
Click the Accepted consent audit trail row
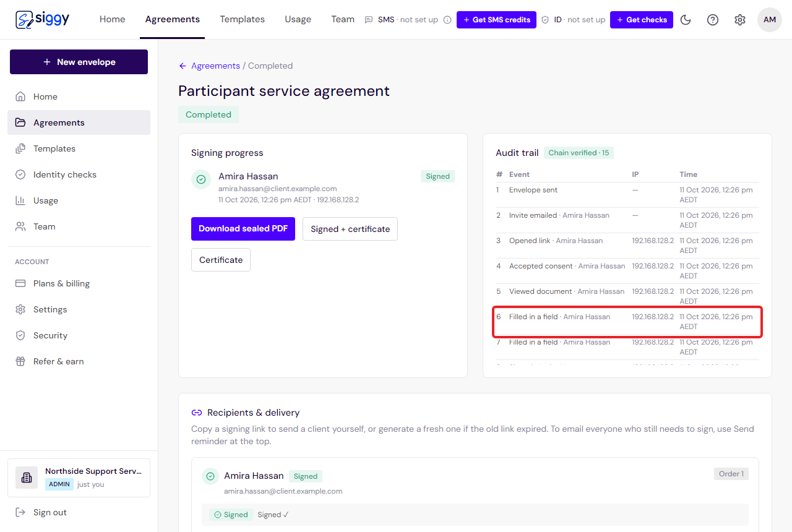click(627, 271)
